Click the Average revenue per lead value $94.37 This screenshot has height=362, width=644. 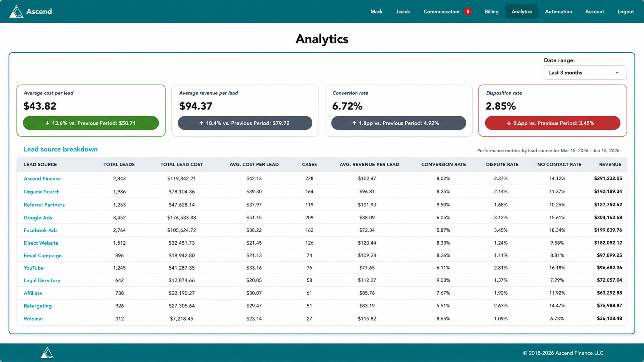click(196, 106)
